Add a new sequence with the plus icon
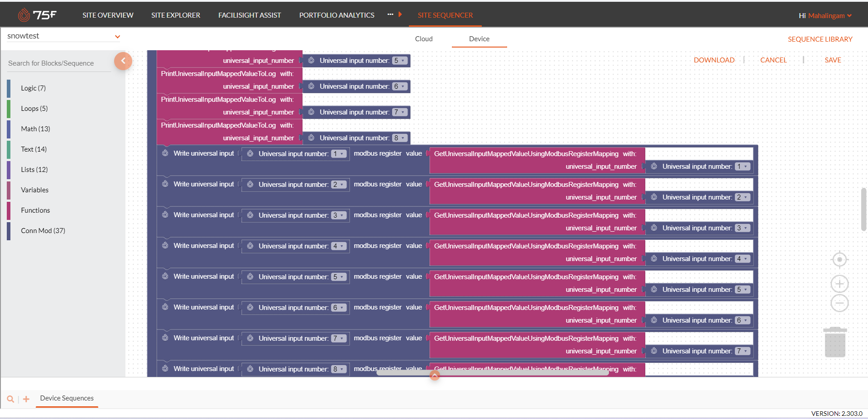Viewport: 868px width, 419px height. [x=26, y=399]
